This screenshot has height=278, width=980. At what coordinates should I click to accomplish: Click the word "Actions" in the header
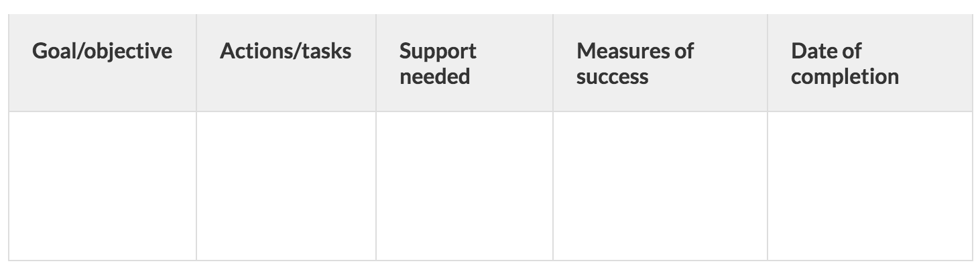pyautogui.click(x=254, y=51)
